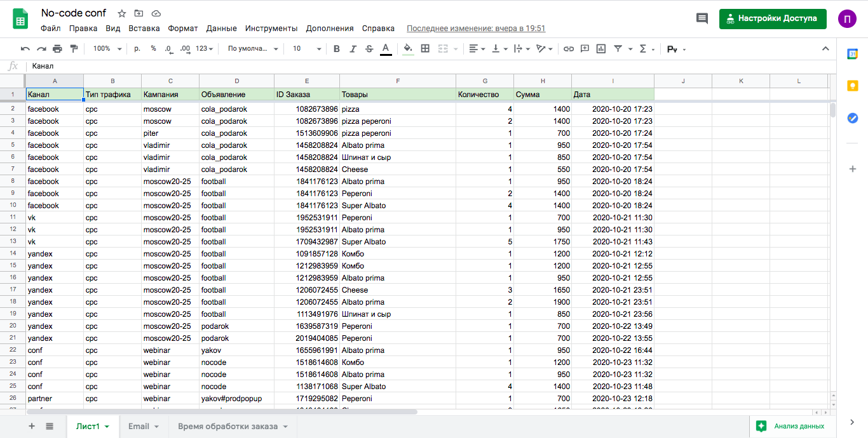The height and width of the screenshot is (438, 868).
Task: Open the font size dropdown
Action: click(306, 49)
